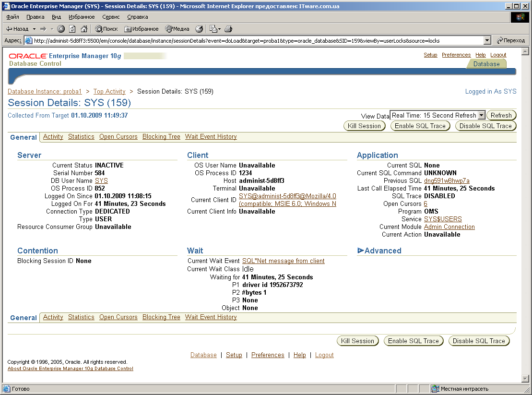The width and height of the screenshot is (532, 395).
Task: Click the bottom Disable SQL Trace button
Action: tap(479, 341)
